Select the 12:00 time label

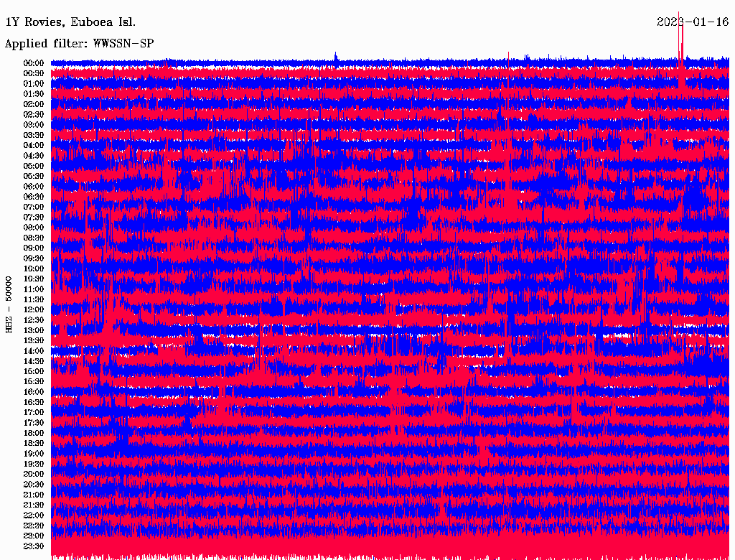pyautogui.click(x=34, y=309)
